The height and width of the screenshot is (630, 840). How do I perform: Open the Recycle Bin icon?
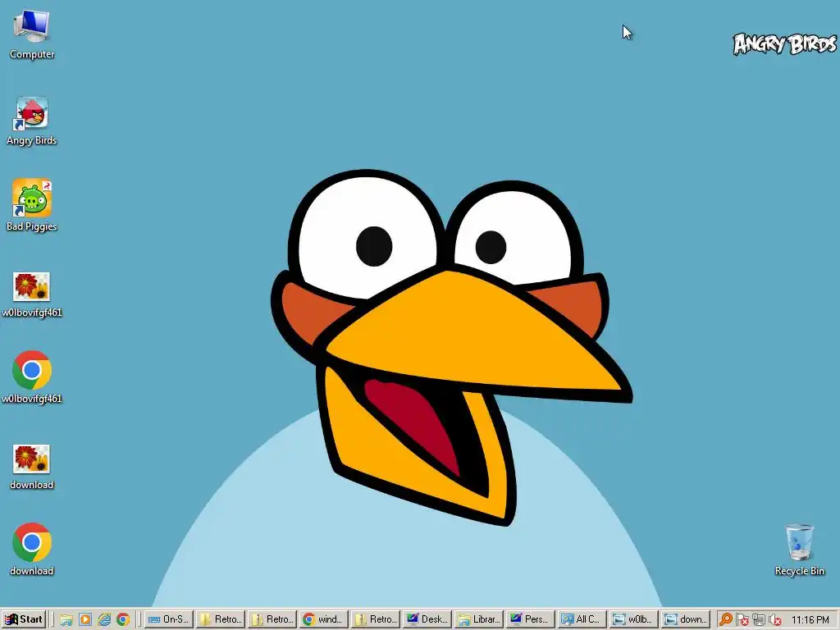[x=799, y=550]
